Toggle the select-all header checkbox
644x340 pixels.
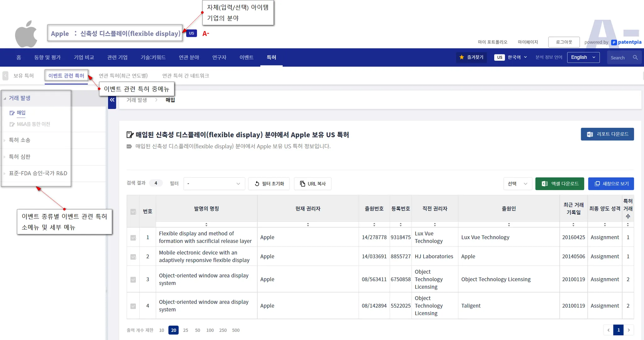[x=133, y=212]
